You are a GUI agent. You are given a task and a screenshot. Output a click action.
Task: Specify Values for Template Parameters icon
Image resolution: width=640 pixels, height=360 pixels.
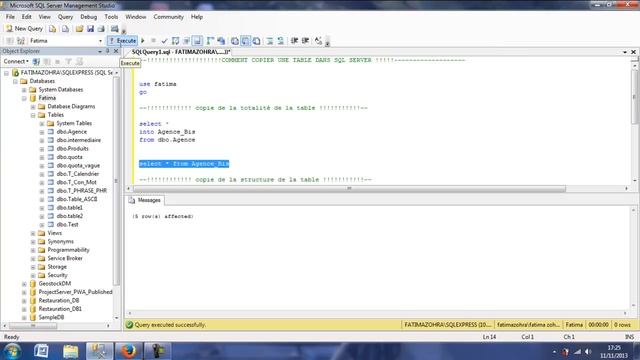318,41
